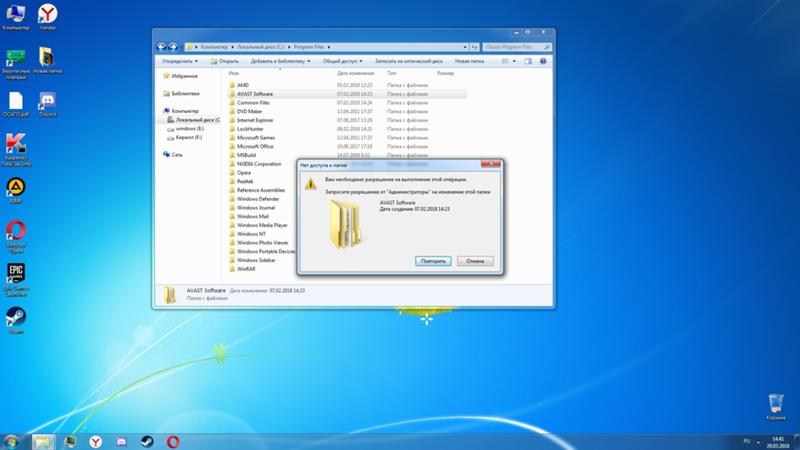
Task: Click the Opera icon in the taskbar
Action: click(x=173, y=440)
